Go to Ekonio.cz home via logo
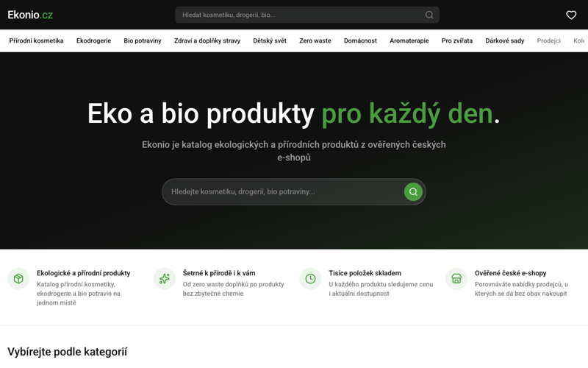The height and width of the screenshot is (368, 588). (30, 15)
